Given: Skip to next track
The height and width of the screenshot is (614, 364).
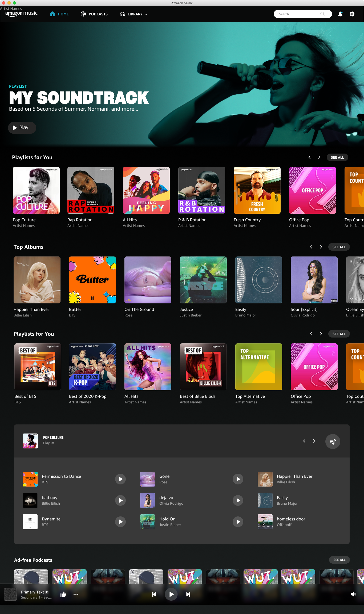Looking at the screenshot, I should [188, 594].
